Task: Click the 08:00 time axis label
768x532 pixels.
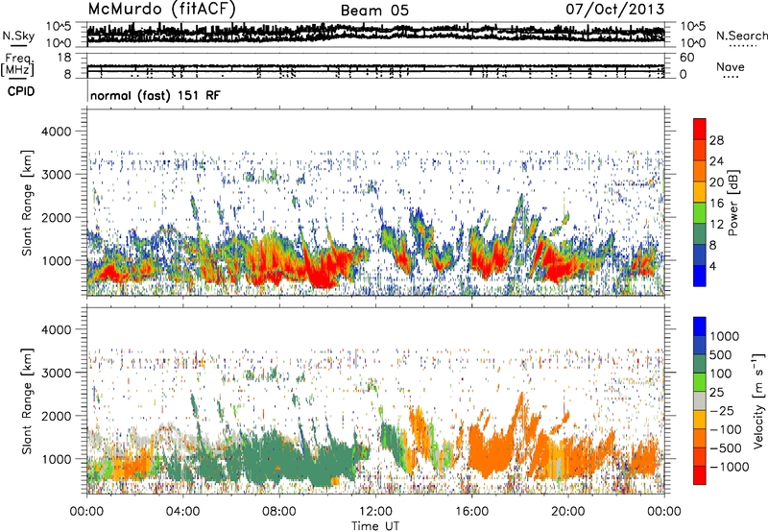Action: click(279, 512)
